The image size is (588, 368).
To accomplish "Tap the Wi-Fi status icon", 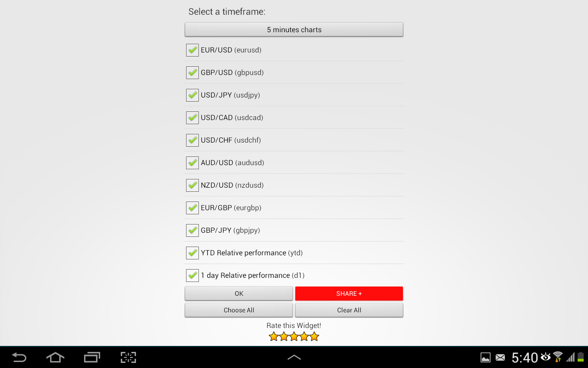I will tap(558, 357).
